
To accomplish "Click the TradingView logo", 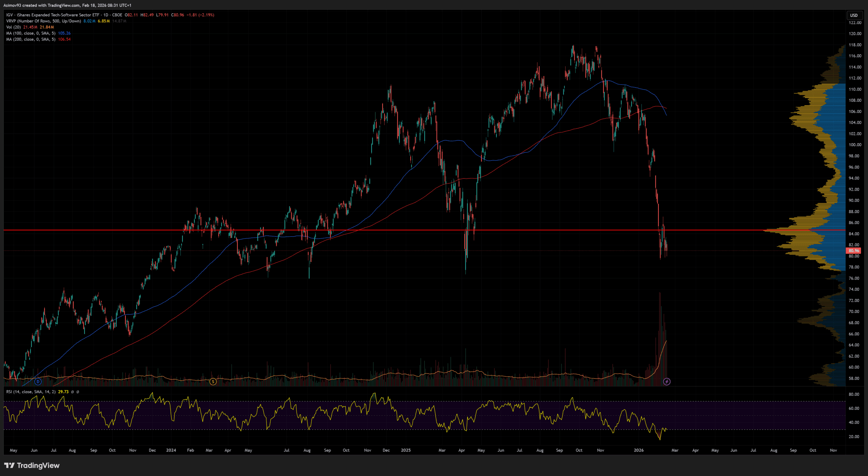I will tap(32, 465).
